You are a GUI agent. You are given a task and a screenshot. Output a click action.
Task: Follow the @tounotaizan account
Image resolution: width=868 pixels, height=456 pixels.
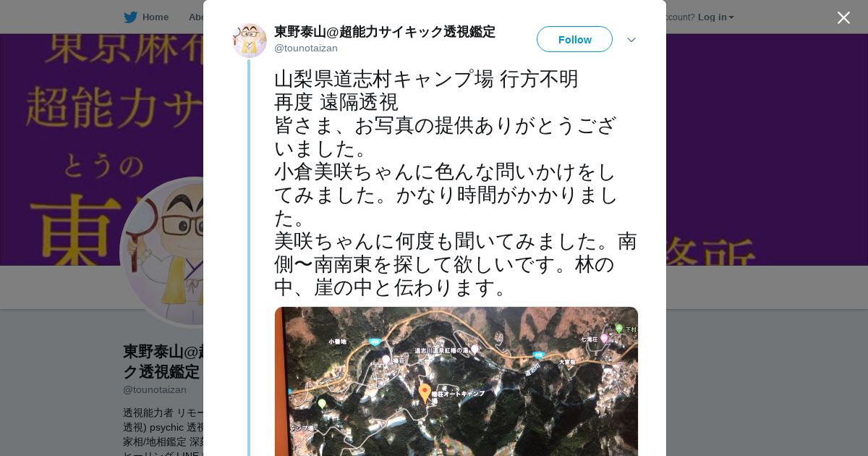(574, 39)
